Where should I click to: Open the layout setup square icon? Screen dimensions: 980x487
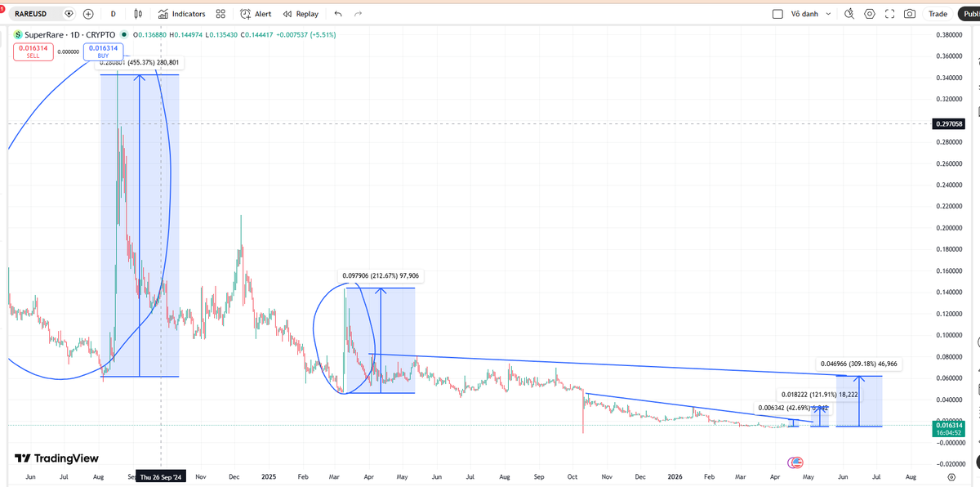[777, 14]
